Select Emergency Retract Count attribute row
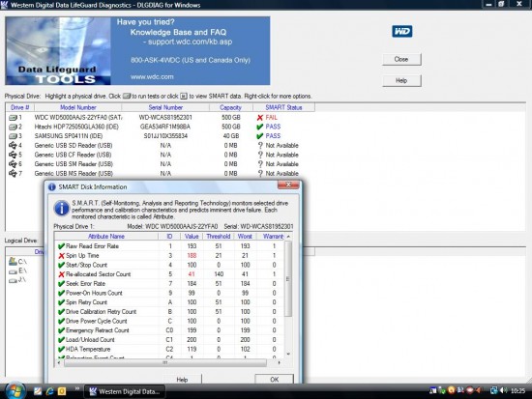The height and width of the screenshot is (399, 532). pos(169,330)
